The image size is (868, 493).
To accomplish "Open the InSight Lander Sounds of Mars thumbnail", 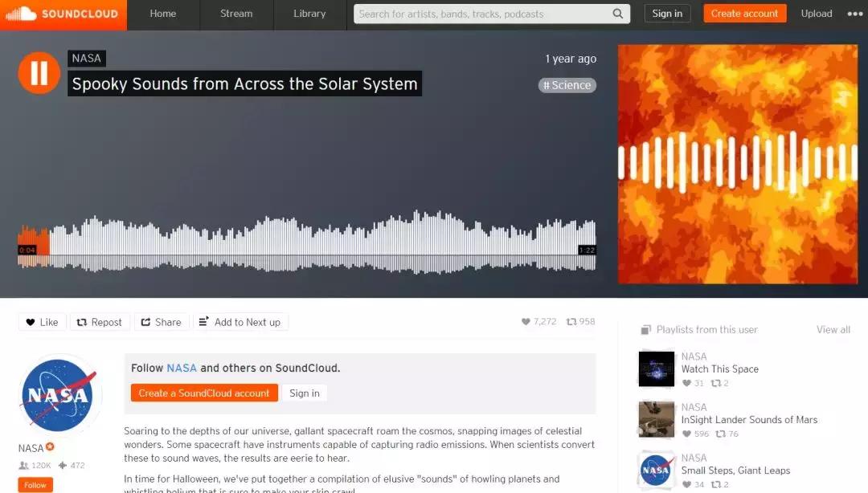I will 657,419.
